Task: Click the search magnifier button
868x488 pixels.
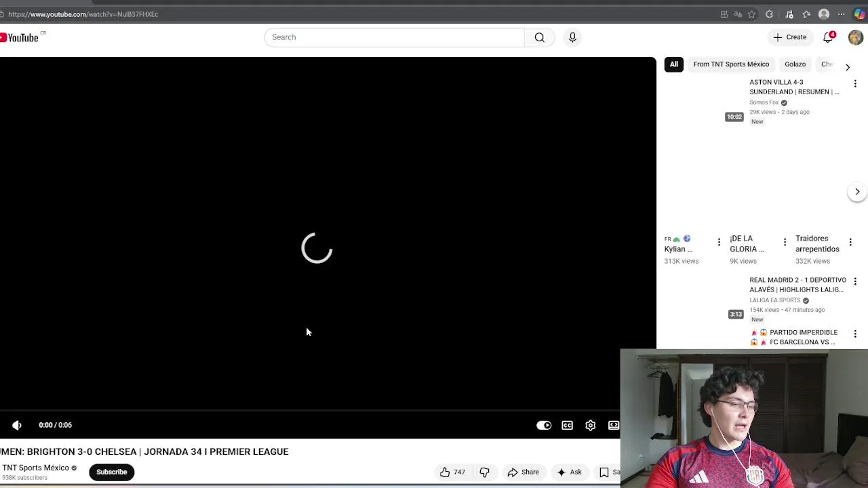Action: (540, 37)
